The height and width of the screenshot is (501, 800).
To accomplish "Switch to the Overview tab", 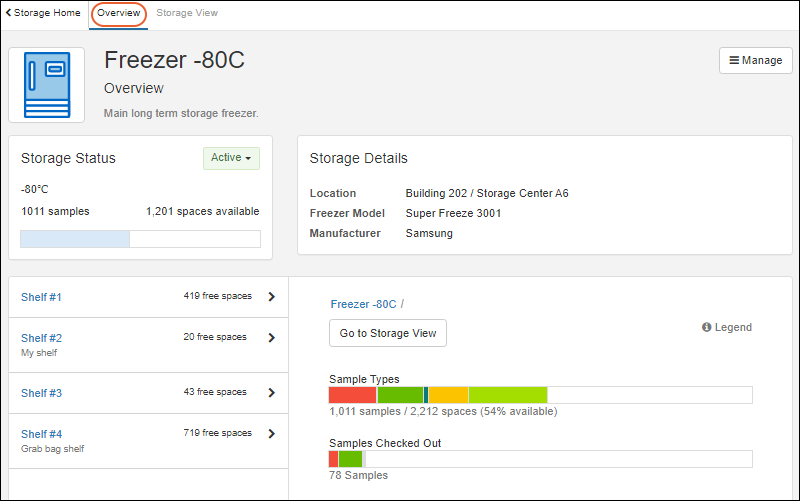I will click(x=118, y=13).
